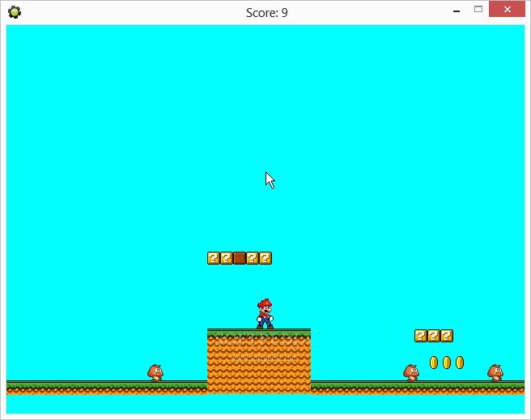Click the Goomba at the far right
This screenshot has width=531, height=420.
495,373
